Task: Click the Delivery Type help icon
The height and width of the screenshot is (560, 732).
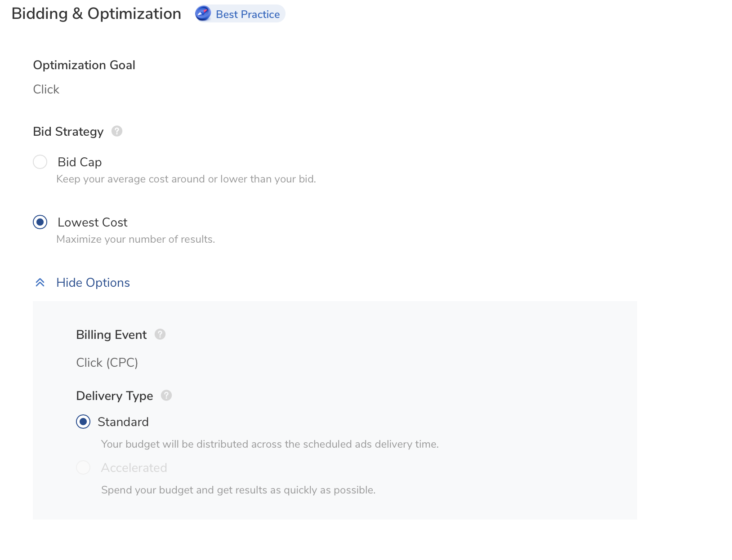Action: point(166,396)
